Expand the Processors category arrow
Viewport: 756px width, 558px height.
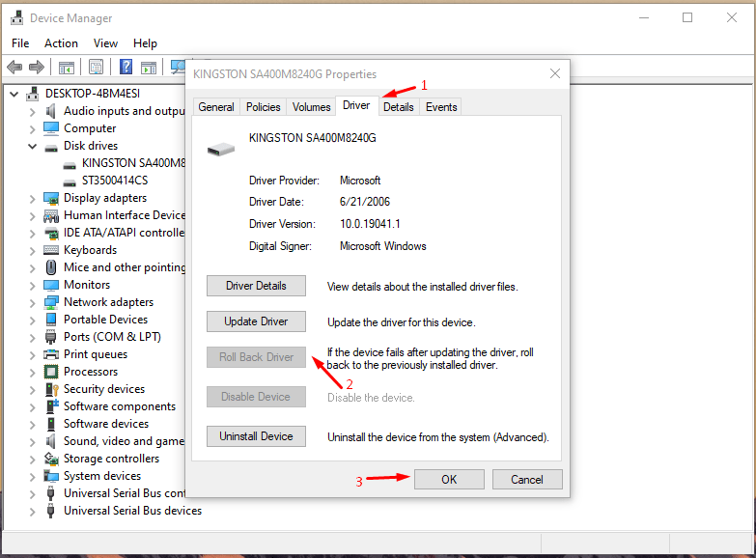coord(32,373)
